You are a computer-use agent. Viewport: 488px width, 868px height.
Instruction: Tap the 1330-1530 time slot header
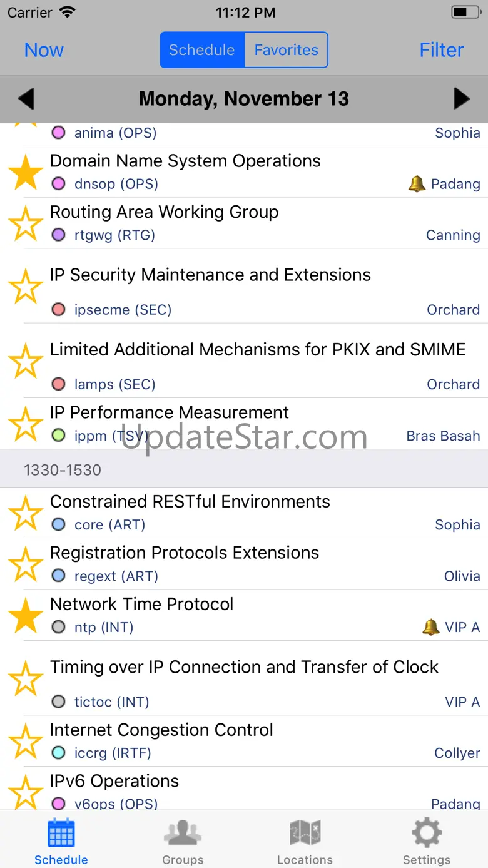click(x=63, y=470)
